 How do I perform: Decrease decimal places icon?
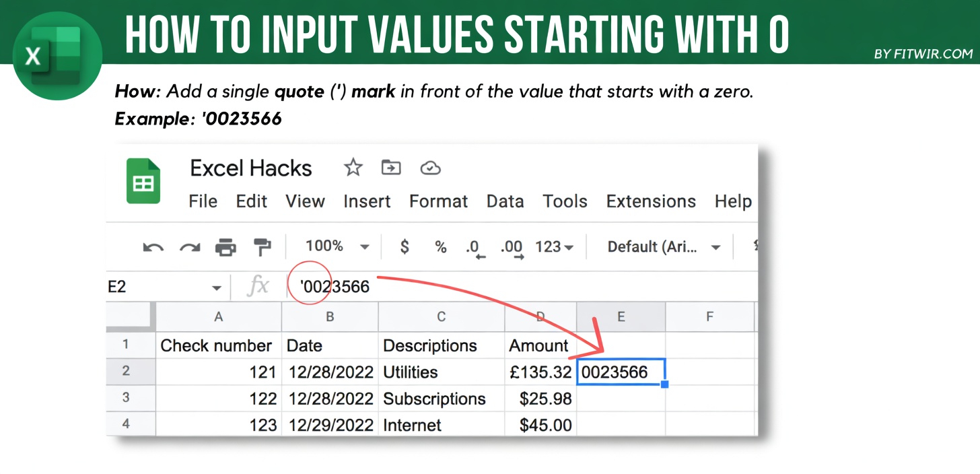pos(476,247)
